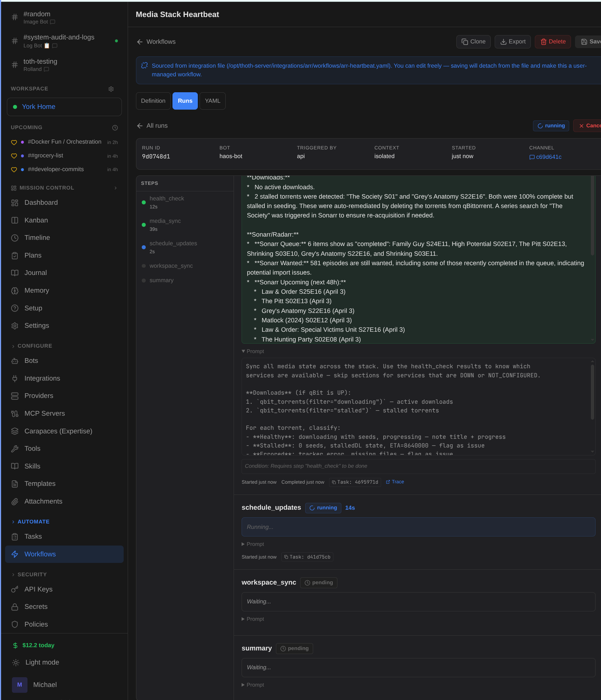Expand the SECURITY section chevron
The height and width of the screenshot is (700, 601).
pyautogui.click(x=14, y=574)
